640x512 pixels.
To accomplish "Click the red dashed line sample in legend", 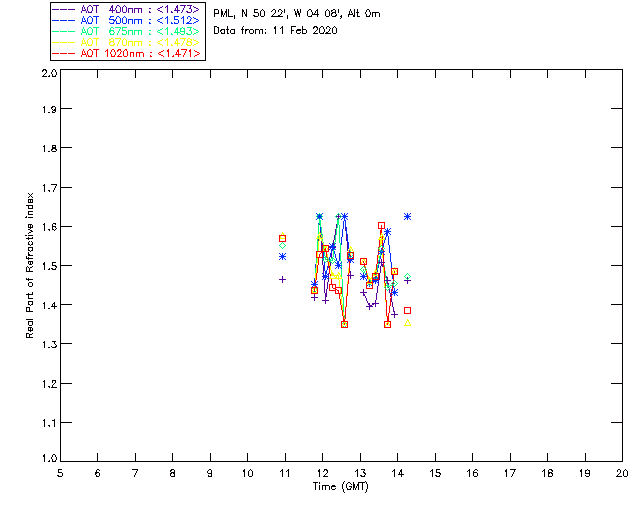I will [64, 53].
